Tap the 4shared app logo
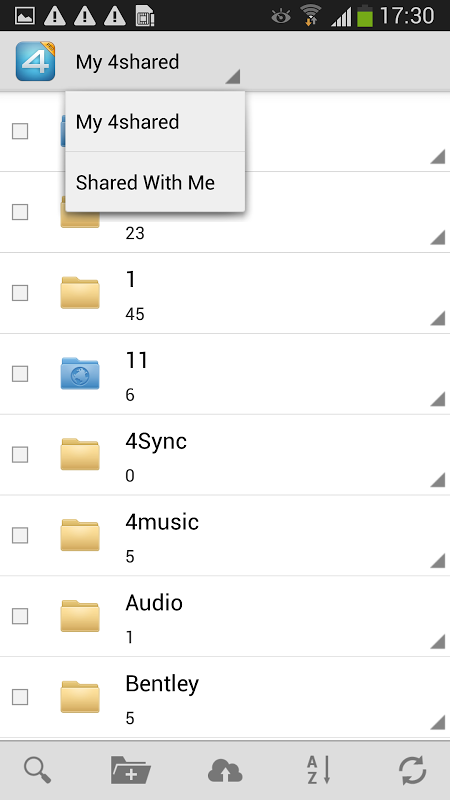Viewport: 450px width, 800px height. (35, 61)
